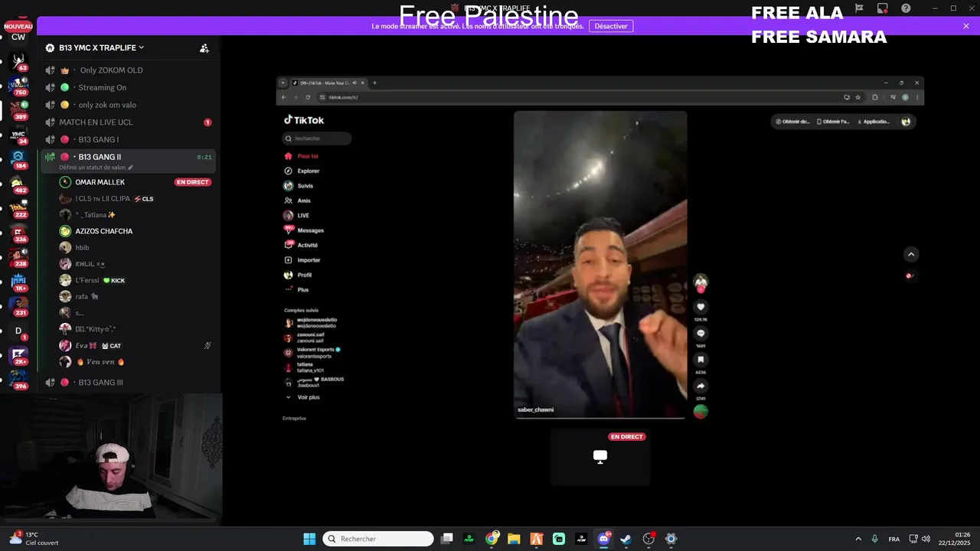Open the Amis tab in TikTok
Viewport: 980px width, 551px height.
coord(298,201)
